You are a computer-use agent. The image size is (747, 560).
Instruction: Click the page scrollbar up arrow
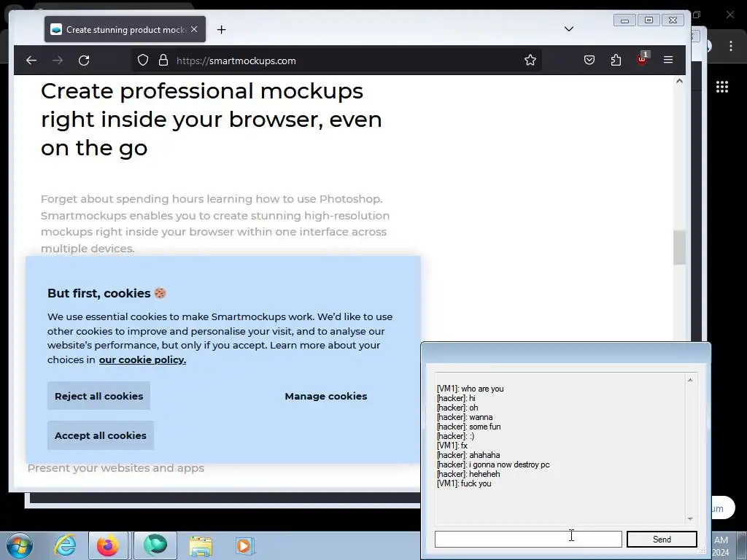click(679, 82)
